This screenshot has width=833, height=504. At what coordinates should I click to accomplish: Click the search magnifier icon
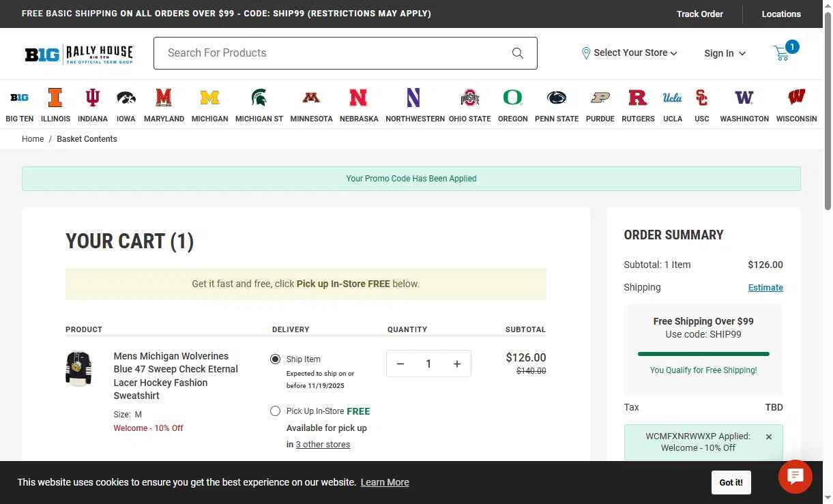click(518, 53)
